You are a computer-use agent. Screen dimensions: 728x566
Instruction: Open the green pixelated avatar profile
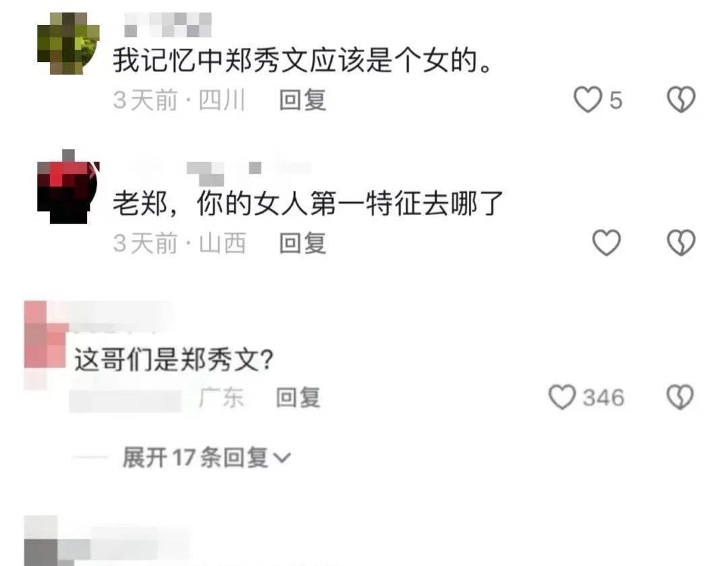pyautogui.click(x=68, y=43)
